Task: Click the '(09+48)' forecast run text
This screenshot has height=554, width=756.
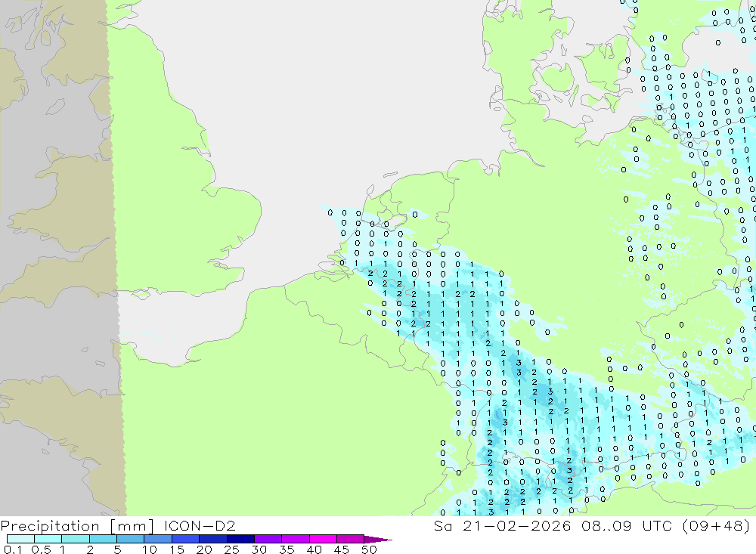Action: (716, 525)
